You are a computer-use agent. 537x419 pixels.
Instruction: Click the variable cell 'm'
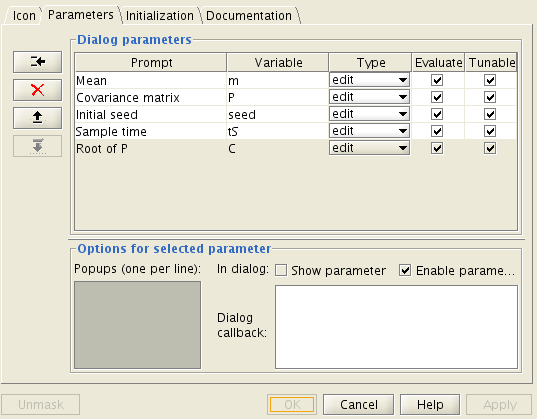(278, 81)
